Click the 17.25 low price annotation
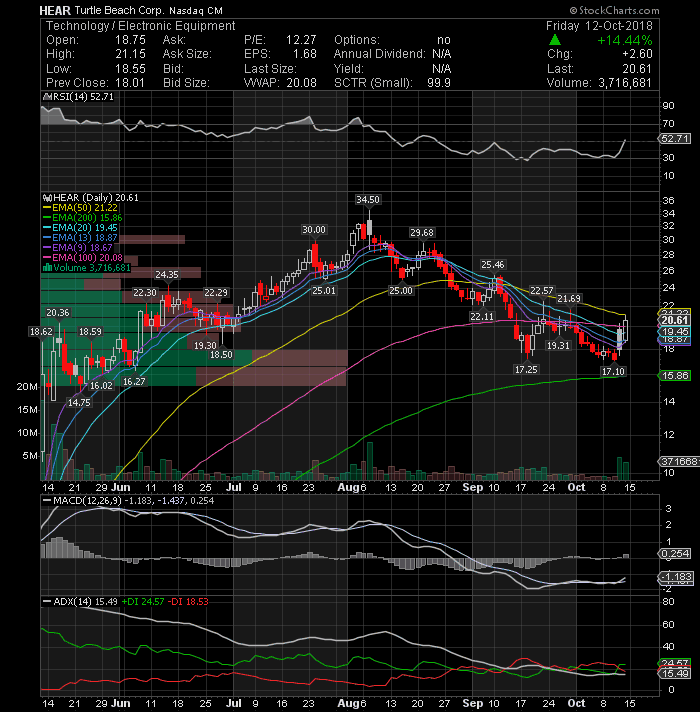This screenshot has width=700, height=712. coord(526,370)
